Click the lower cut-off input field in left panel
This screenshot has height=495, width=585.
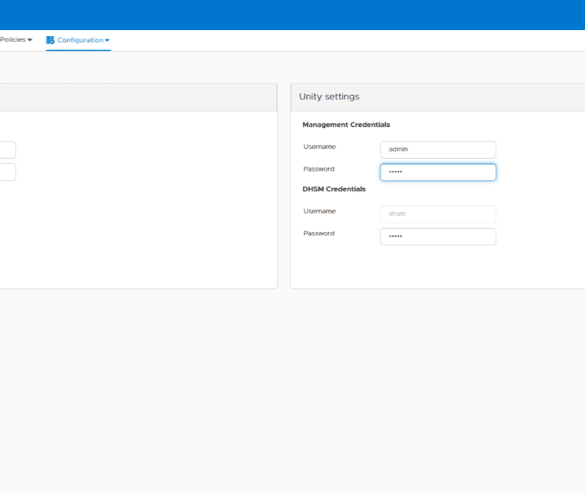(8, 172)
